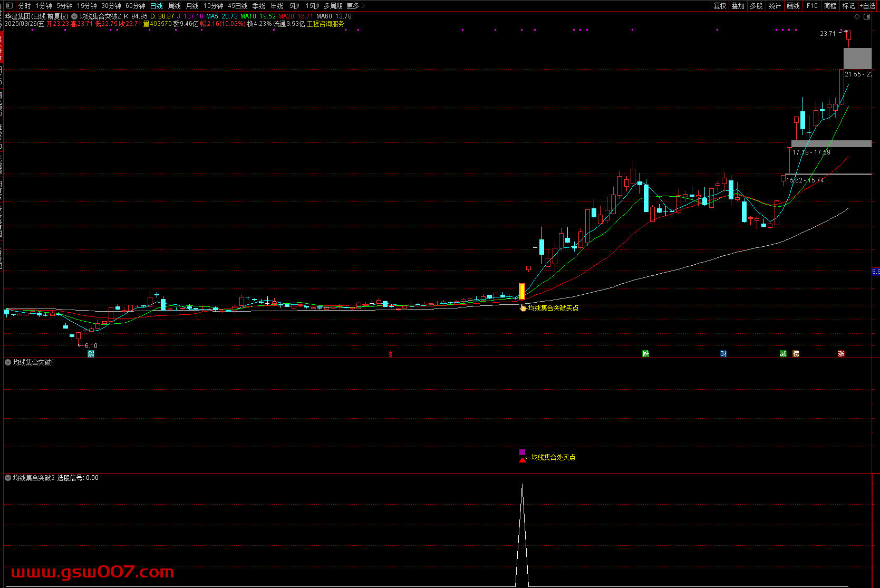Click the 均线集合处买点 annotation text

click(x=553, y=457)
